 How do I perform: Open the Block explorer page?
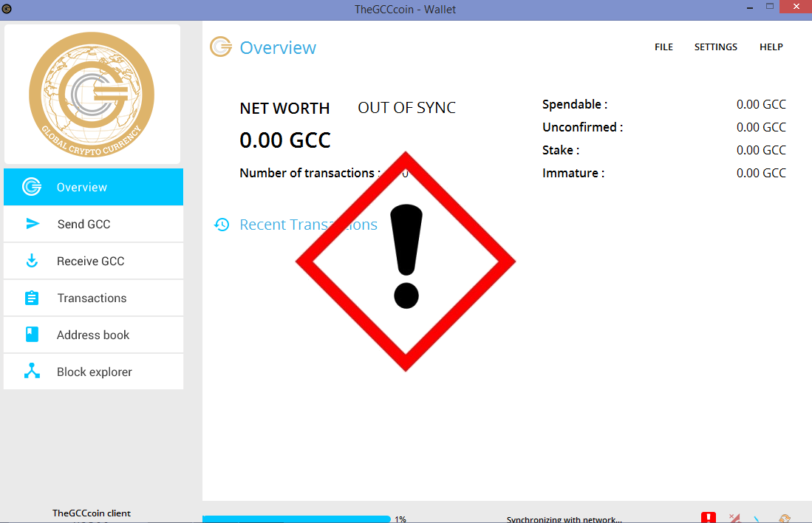pyautogui.click(x=93, y=372)
